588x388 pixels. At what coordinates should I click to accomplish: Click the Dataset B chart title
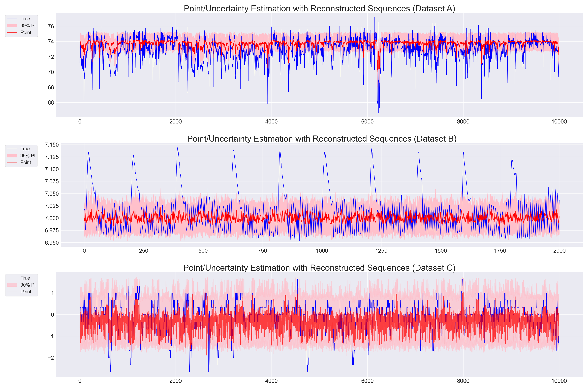point(322,139)
